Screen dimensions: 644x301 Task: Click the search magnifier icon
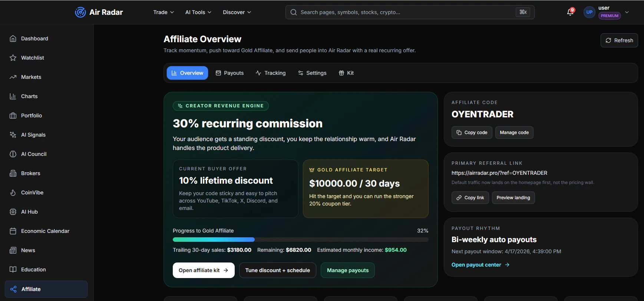click(x=294, y=12)
